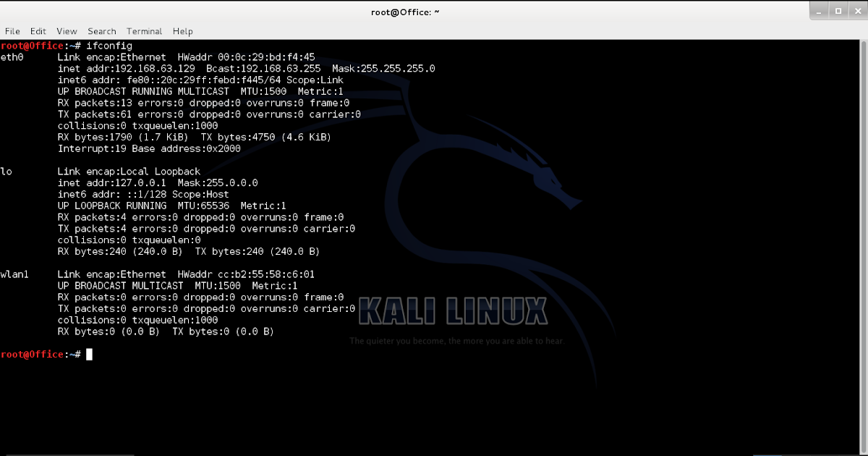The width and height of the screenshot is (868, 456).
Task: Click the RX packets:13 line
Action: (x=203, y=104)
